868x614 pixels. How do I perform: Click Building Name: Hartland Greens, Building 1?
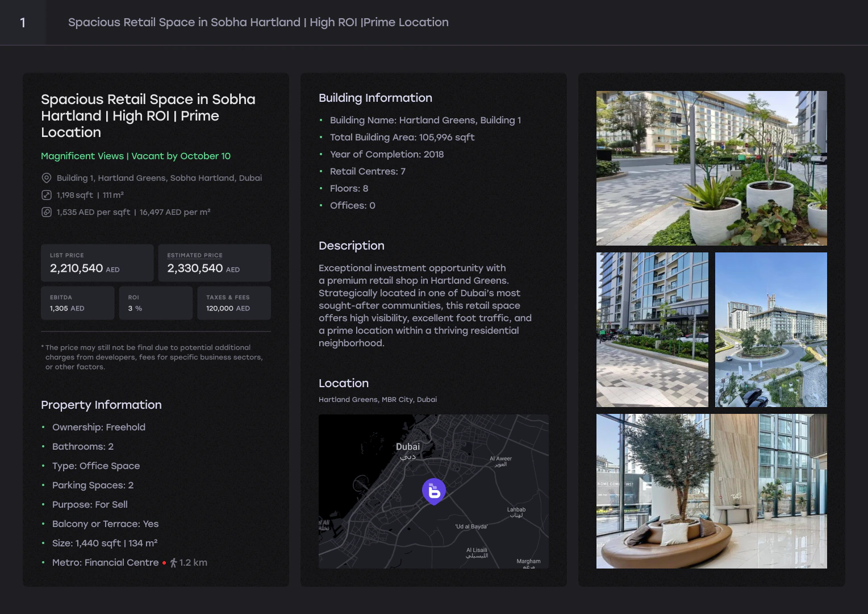425,120
